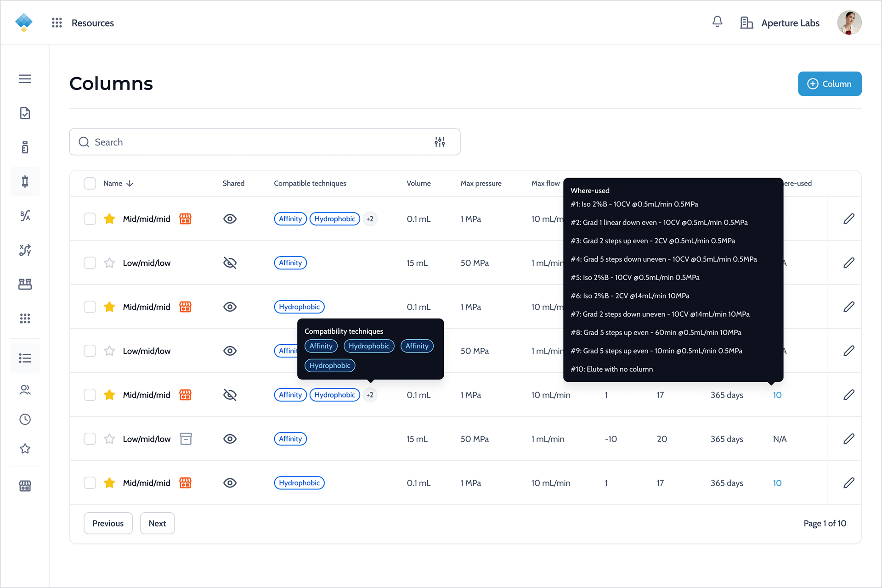The height and width of the screenshot is (588, 882).
Task: Open the bottle sidebar icon
Action: click(25, 147)
